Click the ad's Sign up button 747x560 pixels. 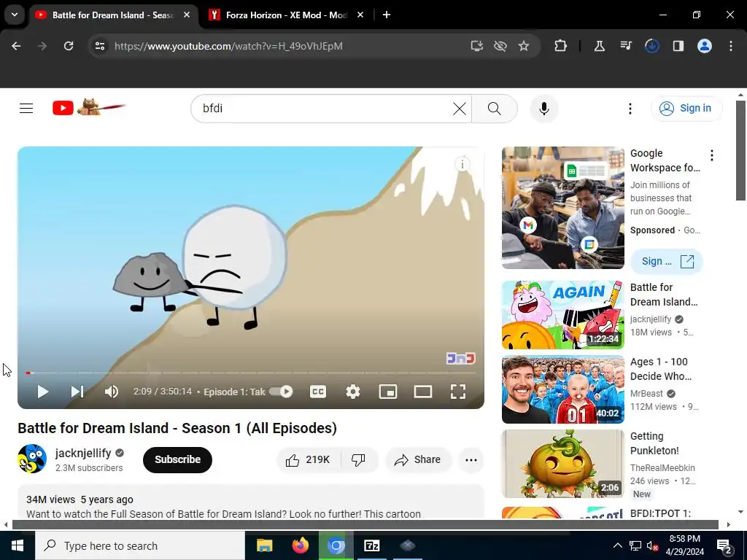coord(667,262)
